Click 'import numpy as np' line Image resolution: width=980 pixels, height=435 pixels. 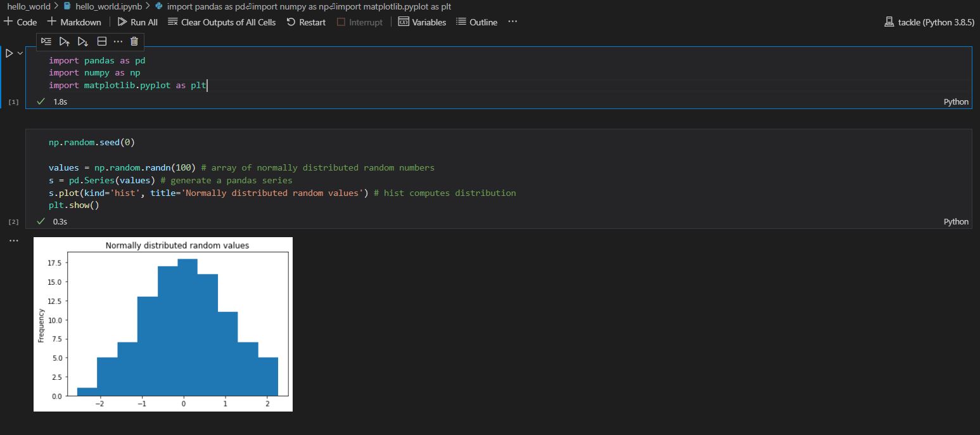[94, 73]
